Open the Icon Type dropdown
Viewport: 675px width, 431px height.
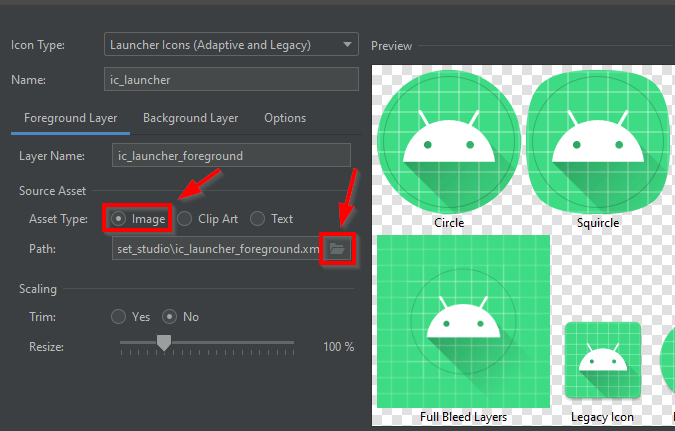click(231, 44)
